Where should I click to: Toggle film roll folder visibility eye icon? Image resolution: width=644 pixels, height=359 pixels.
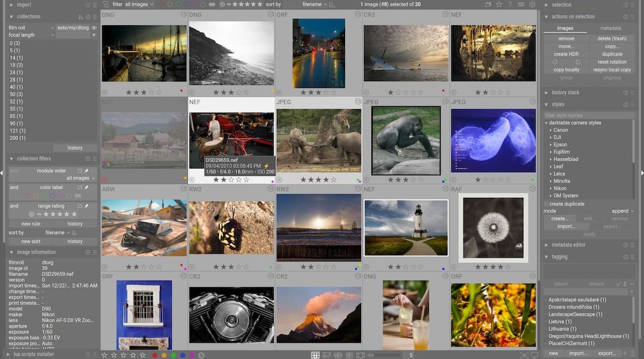click(x=94, y=27)
